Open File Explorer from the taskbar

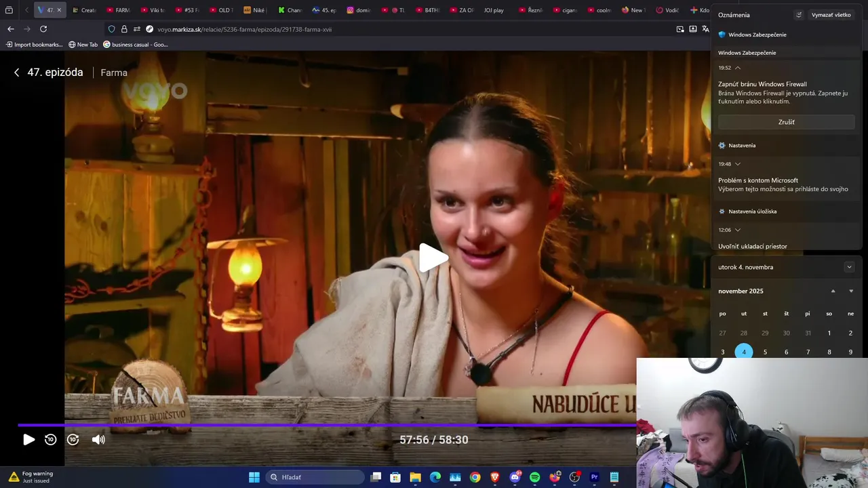coord(416,477)
